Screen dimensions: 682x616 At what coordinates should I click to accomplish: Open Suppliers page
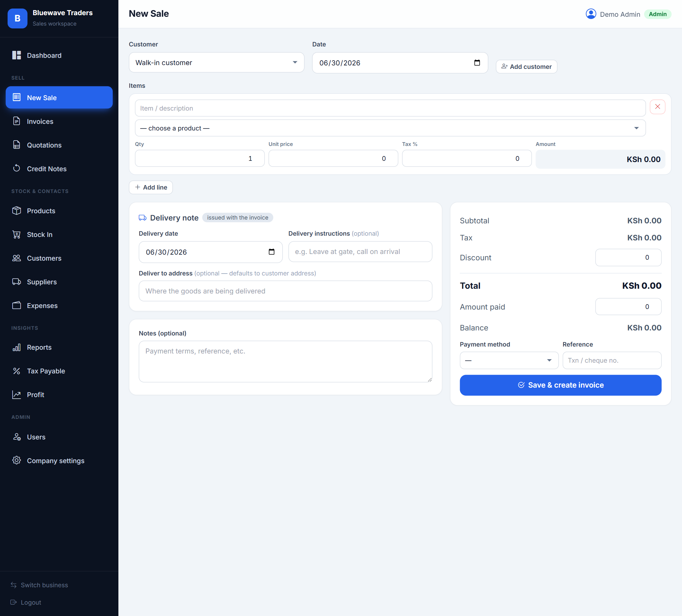59,281
